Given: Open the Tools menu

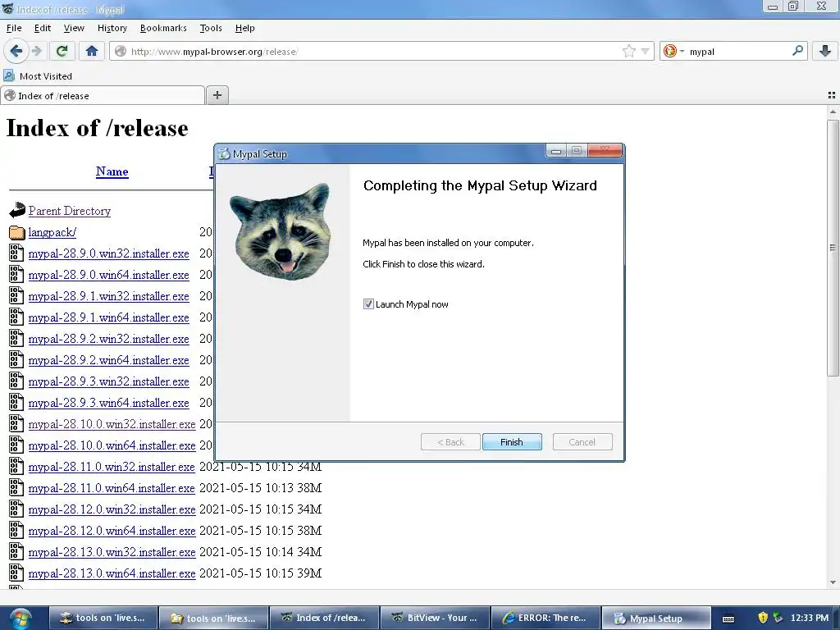Looking at the screenshot, I should (x=211, y=28).
